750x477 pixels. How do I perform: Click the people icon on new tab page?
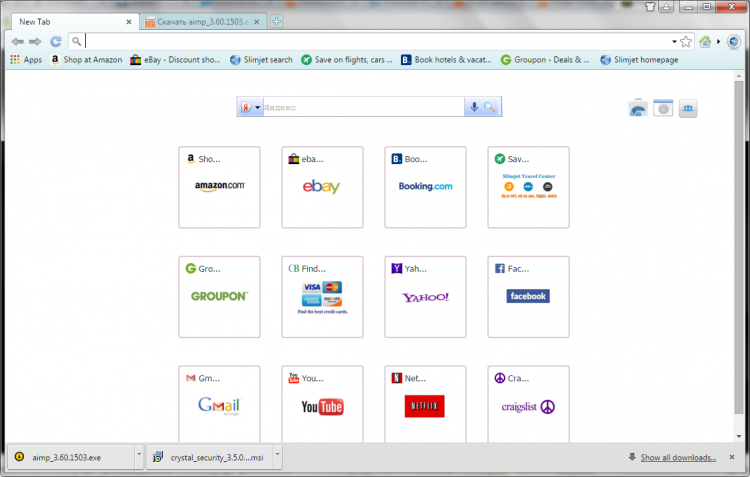[x=688, y=108]
